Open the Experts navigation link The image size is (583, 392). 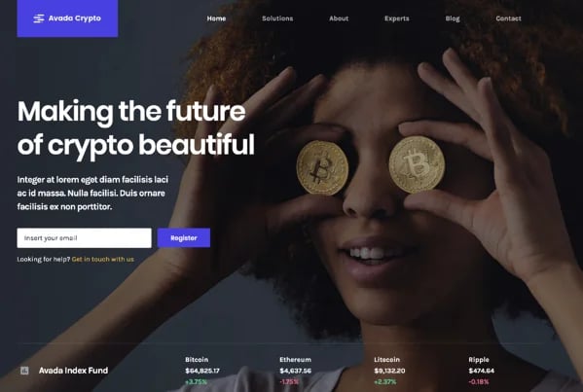click(397, 18)
